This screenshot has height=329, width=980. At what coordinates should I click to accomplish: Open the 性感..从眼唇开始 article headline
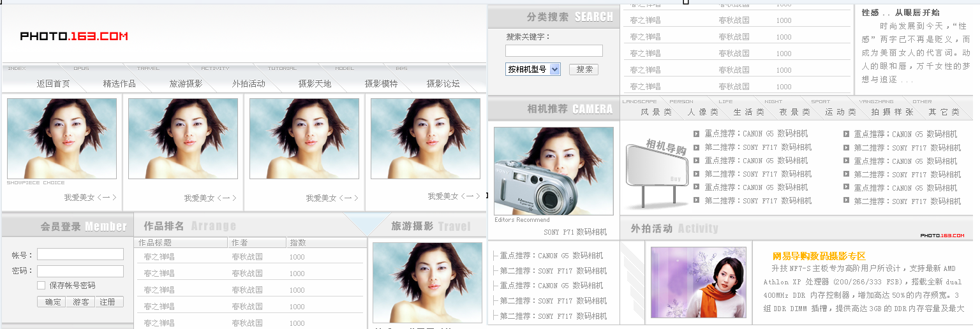pos(901,13)
